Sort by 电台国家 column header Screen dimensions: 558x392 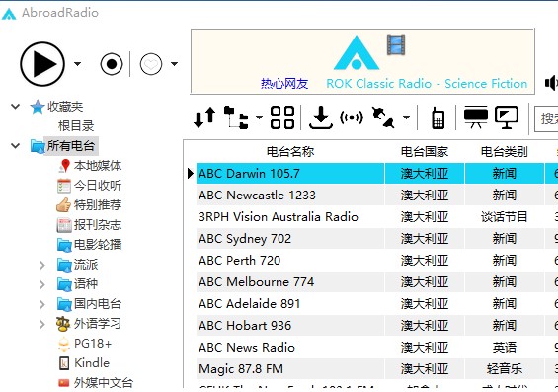pyautogui.click(x=425, y=152)
